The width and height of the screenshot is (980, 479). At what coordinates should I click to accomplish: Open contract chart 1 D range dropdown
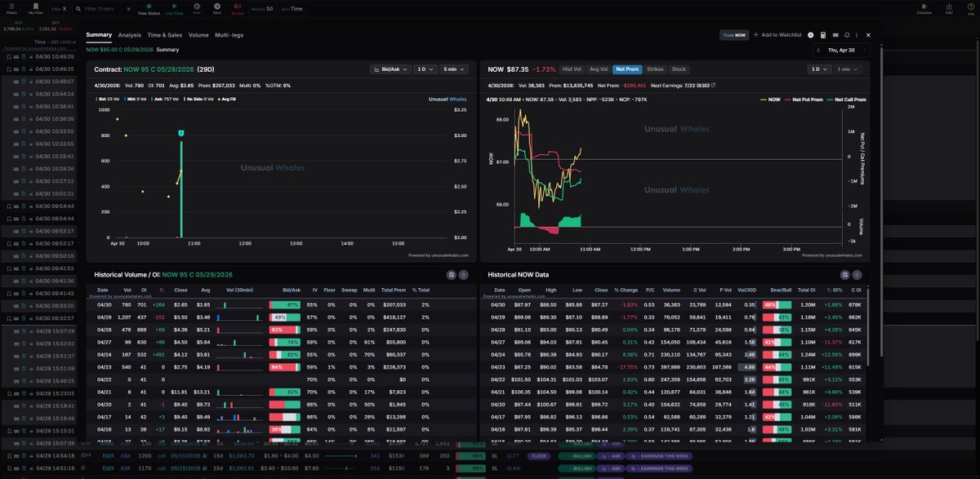click(425, 69)
